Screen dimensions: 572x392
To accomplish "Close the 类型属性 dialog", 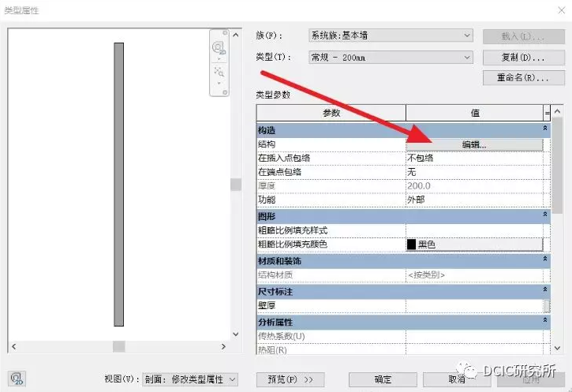I will 562,10.
